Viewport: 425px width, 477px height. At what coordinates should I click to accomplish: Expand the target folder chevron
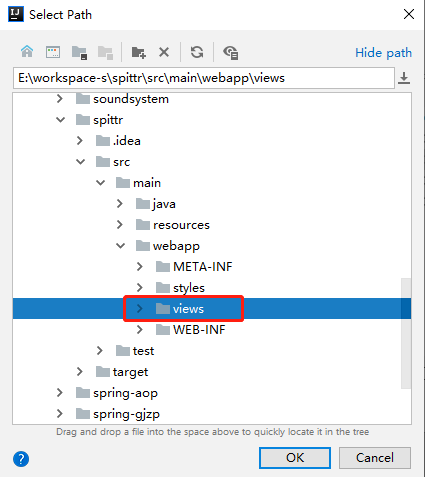pos(79,372)
